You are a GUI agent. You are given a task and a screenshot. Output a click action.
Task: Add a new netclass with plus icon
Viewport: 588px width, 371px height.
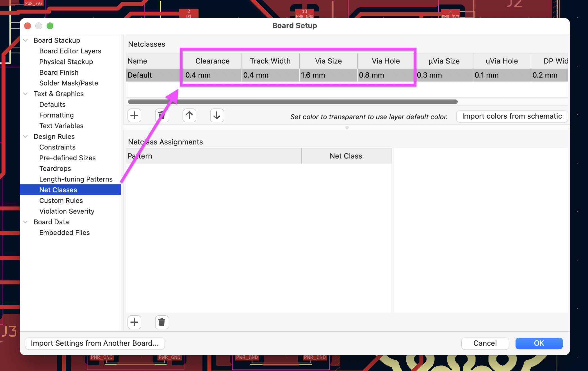click(x=134, y=115)
